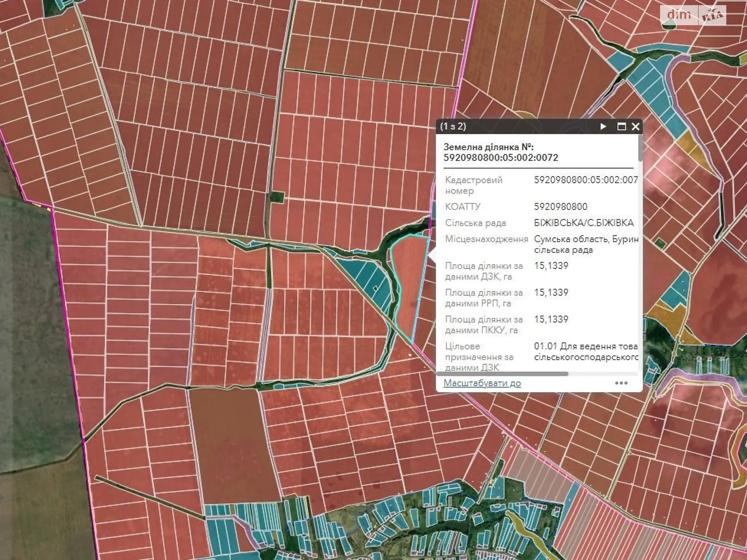
Task: Click the small dark green square plot
Action: [277, 197]
